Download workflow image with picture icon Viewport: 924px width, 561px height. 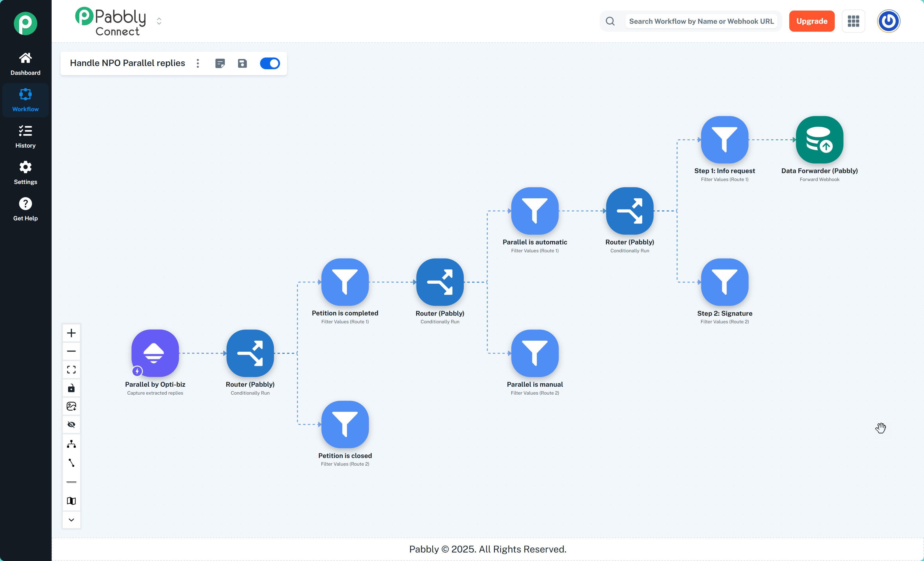(x=71, y=406)
